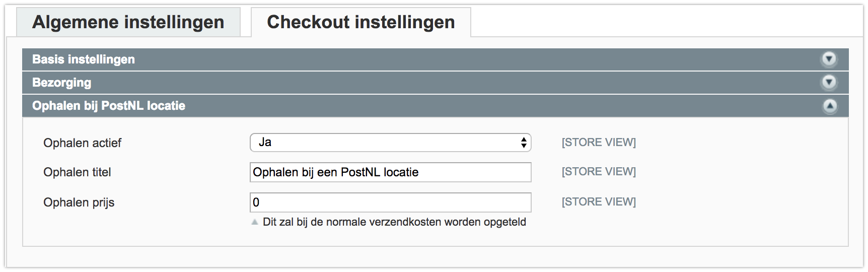
Task: Click the Basis instellingen section header
Action: click(x=436, y=59)
